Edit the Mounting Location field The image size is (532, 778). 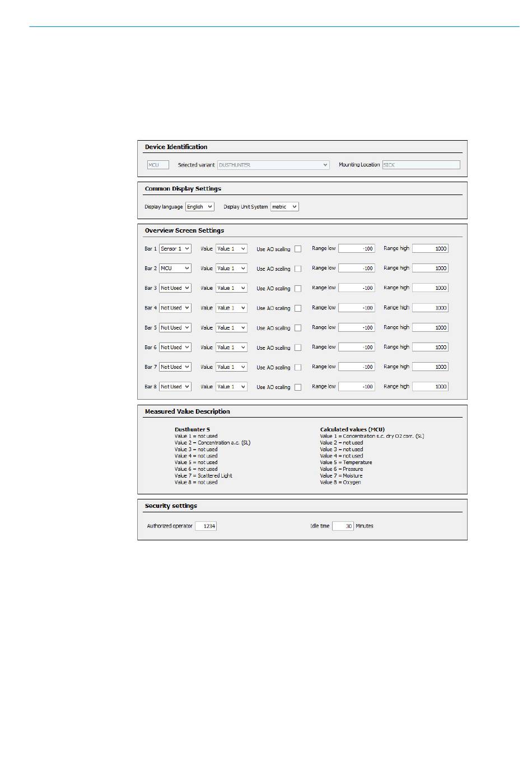421,165
